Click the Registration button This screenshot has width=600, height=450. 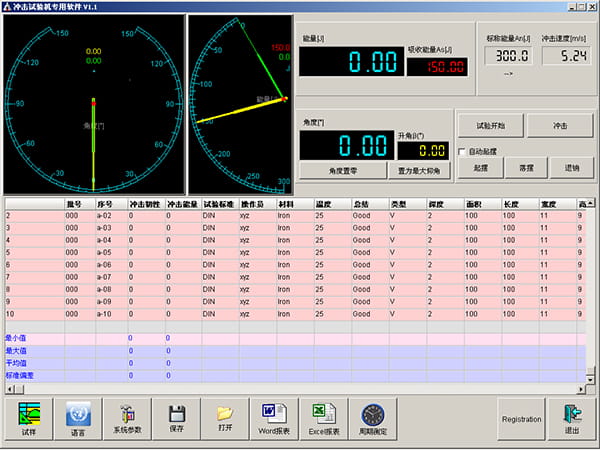coord(521,420)
